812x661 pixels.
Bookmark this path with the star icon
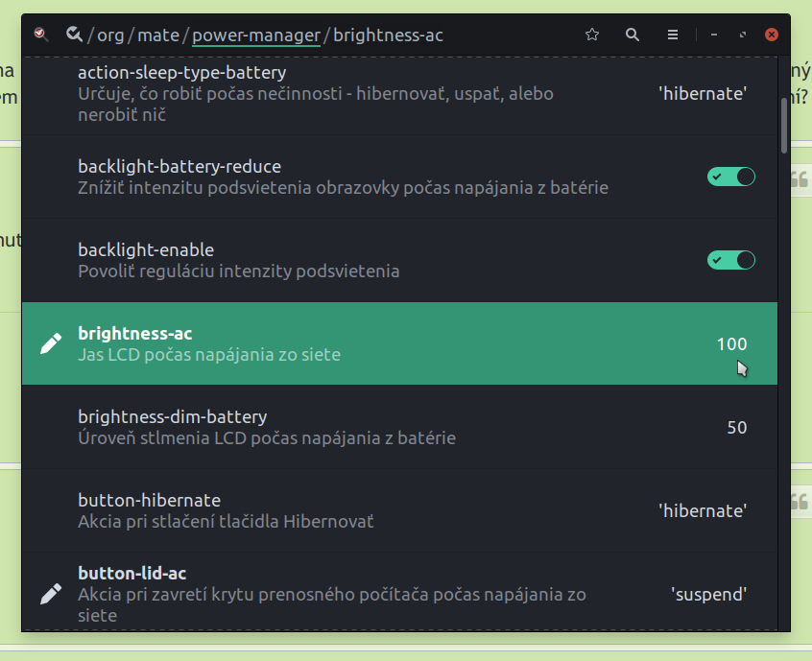click(x=592, y=35)
